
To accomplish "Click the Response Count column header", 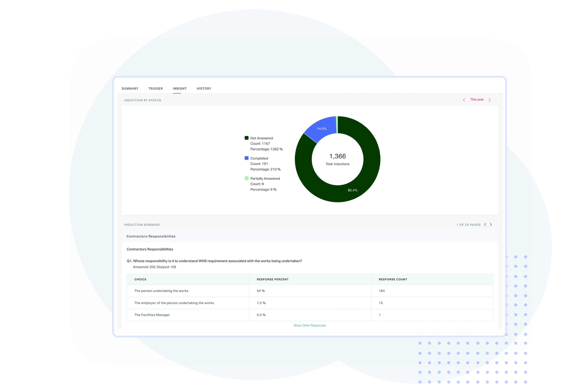I will point(393,279).
